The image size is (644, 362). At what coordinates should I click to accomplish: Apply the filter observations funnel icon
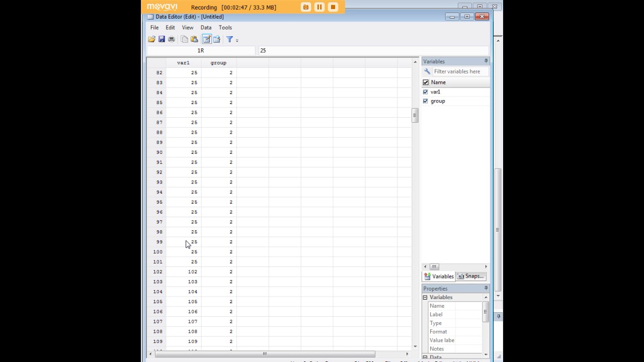click(x=229, y=39)
